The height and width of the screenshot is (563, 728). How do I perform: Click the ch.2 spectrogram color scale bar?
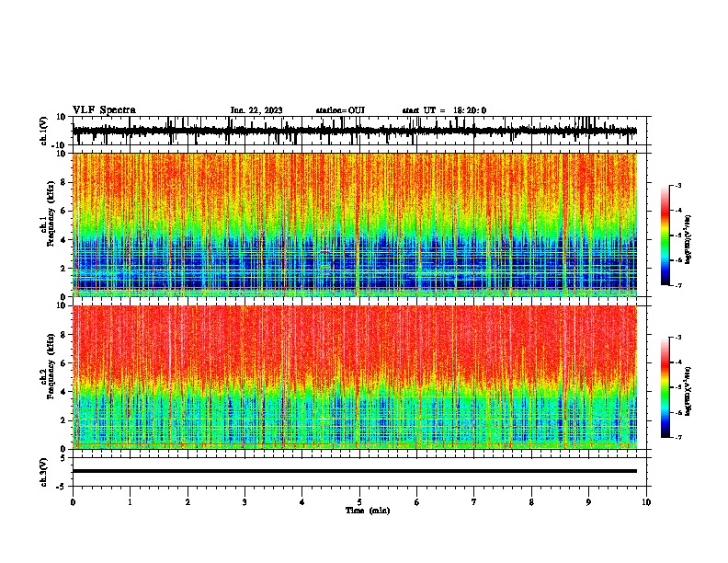665,387
